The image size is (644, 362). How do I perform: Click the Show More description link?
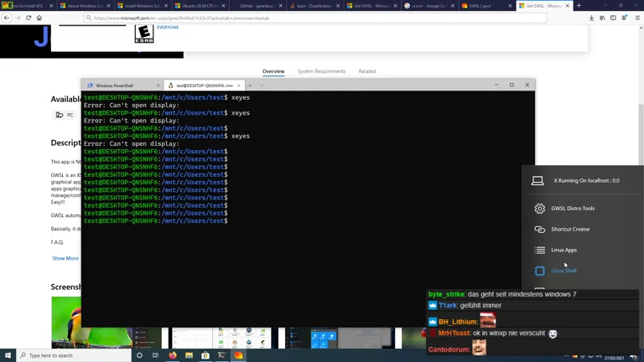coord(65,258)
